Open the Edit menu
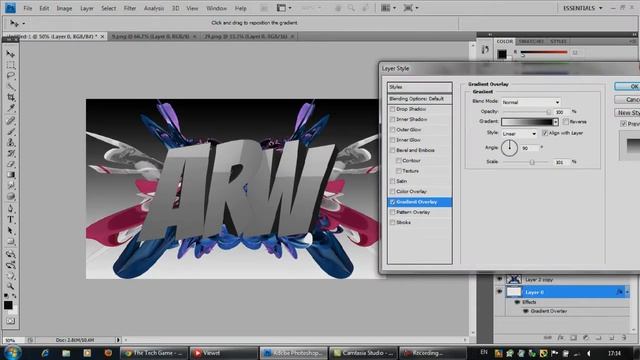The image size is (640, 360). coord(44,8)
